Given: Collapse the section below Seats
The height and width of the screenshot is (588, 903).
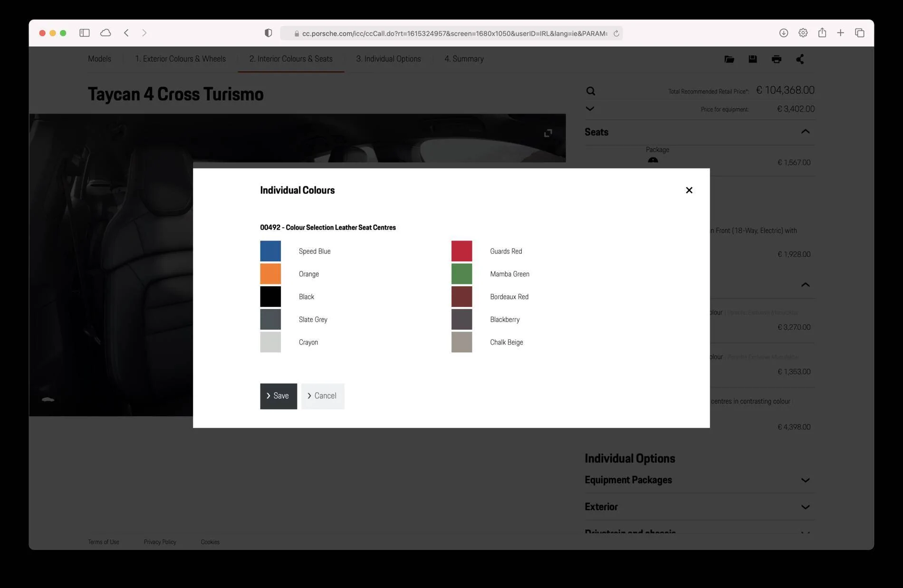Looking at the screenshot, I should pos(805,285).
